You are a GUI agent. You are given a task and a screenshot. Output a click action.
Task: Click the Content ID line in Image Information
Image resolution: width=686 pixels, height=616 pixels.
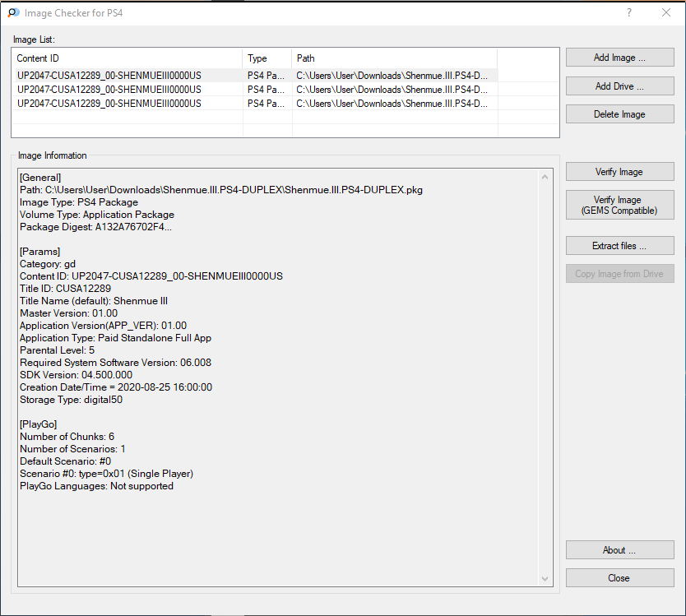point(151,276)
